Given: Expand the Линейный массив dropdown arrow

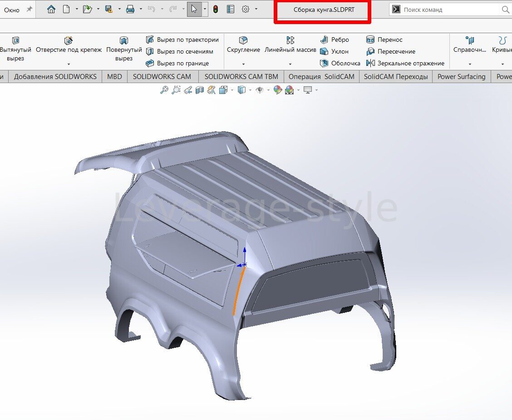Looking at the screenshot, I should [x=290, y=64].
